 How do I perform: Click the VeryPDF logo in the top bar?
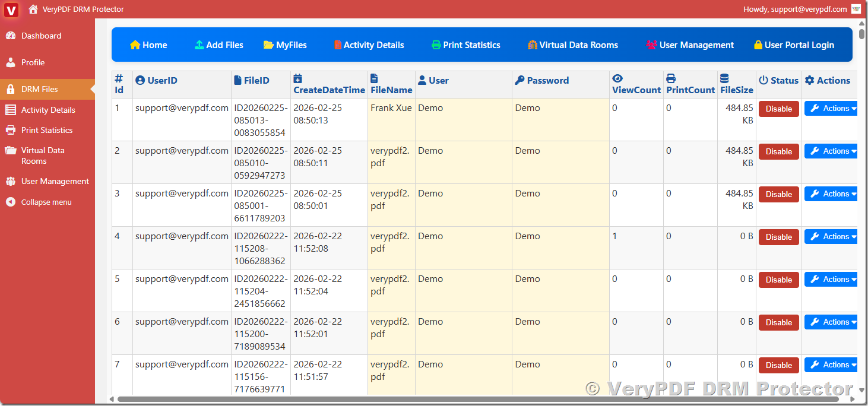click(11, 9)
